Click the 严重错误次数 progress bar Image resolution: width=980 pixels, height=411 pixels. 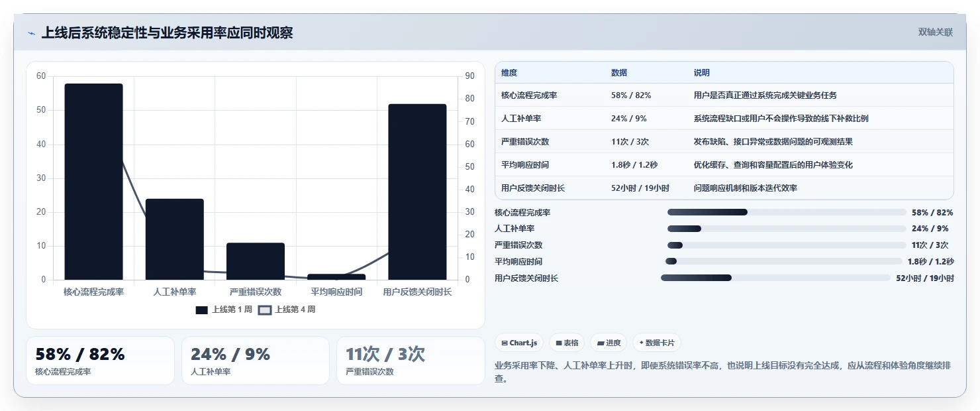click(x=787, y=245)
